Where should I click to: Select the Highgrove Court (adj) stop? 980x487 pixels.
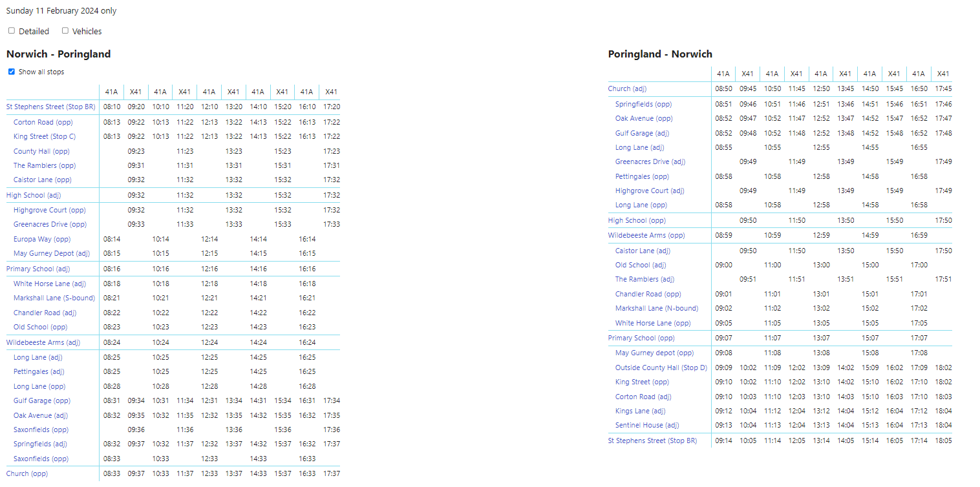[x=650, y=191]
